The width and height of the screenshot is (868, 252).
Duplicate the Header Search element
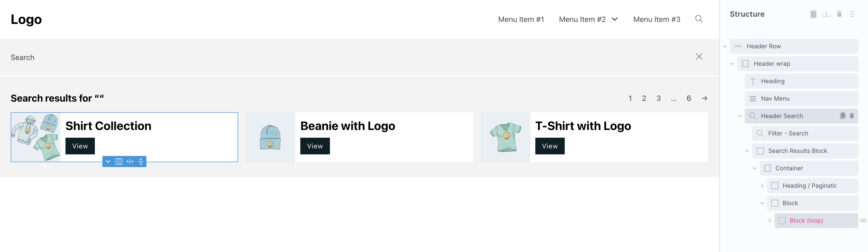(x=843, y=116)
